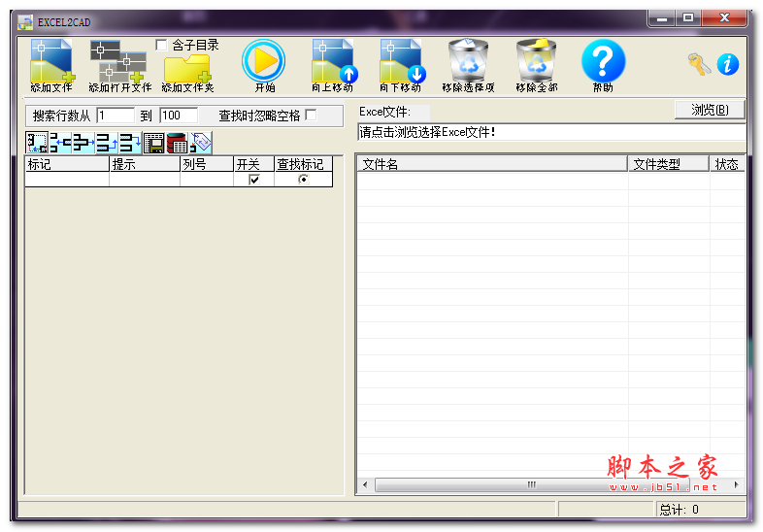Click the empty 列号 cell in first row
This screenshot has height=532, width=763.
(x=207, y=180)
